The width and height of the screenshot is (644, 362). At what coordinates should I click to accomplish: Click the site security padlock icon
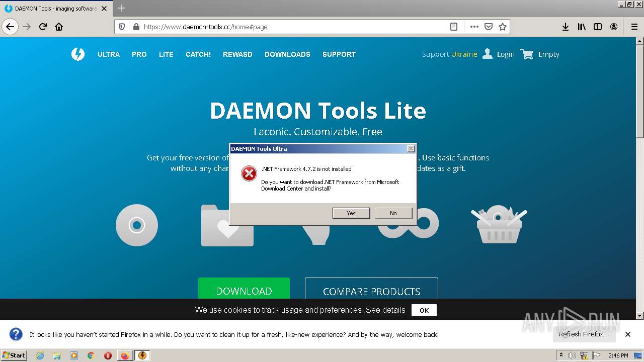(135, 27)
